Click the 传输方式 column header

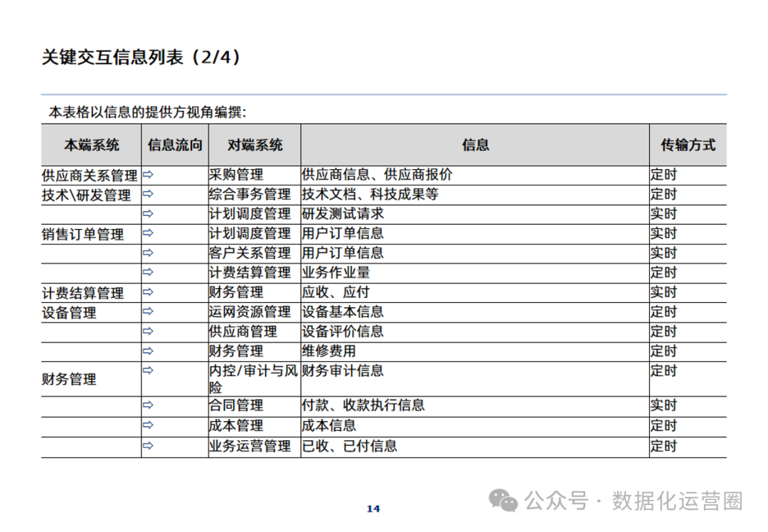pos(688,145)
